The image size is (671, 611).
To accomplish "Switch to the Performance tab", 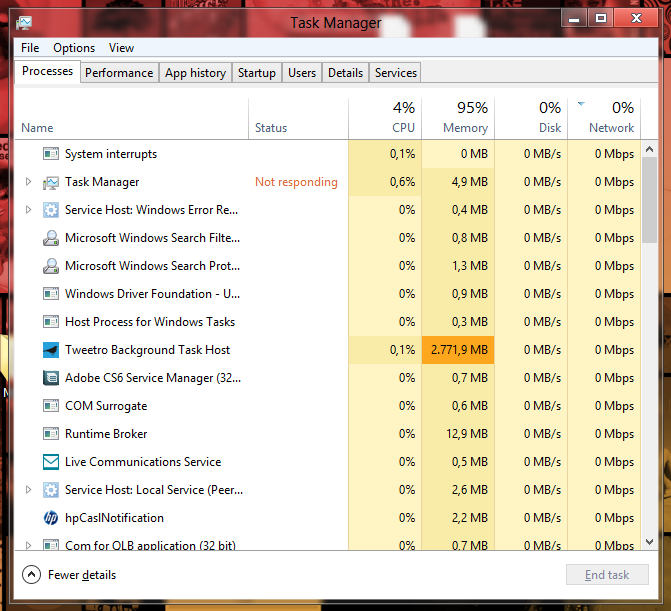I will (119, 73).
